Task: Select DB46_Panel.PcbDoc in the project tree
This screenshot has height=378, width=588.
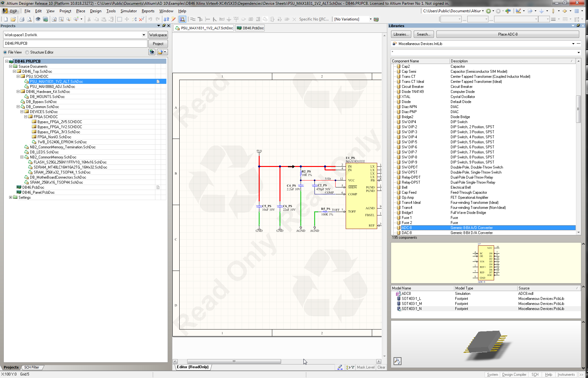Action: point(38,192)
